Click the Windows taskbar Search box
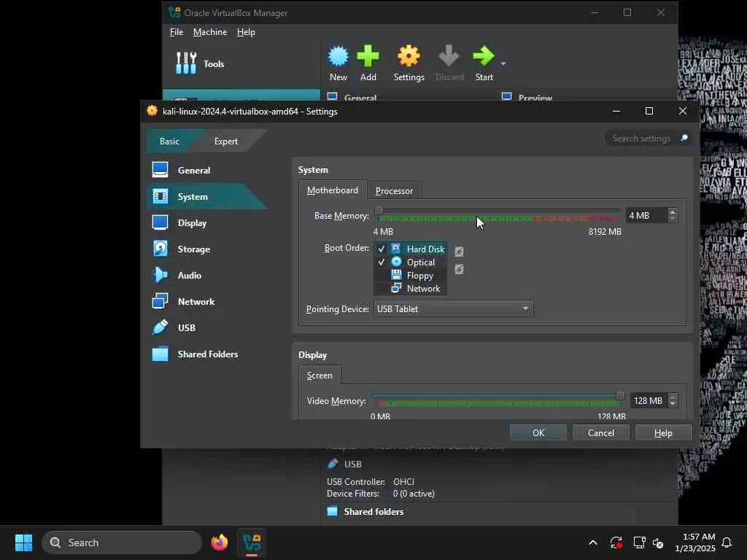This screenshot has height=560, width=747. click(x=122, y=542)
